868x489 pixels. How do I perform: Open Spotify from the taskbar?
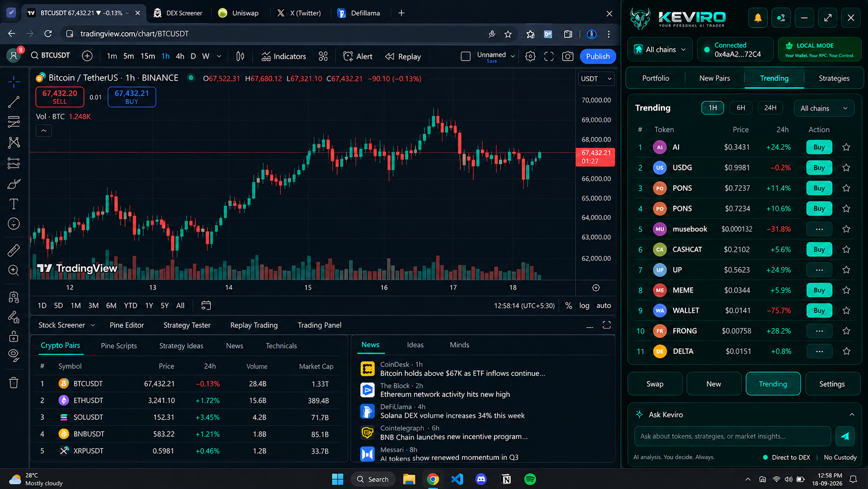[530, 479]
